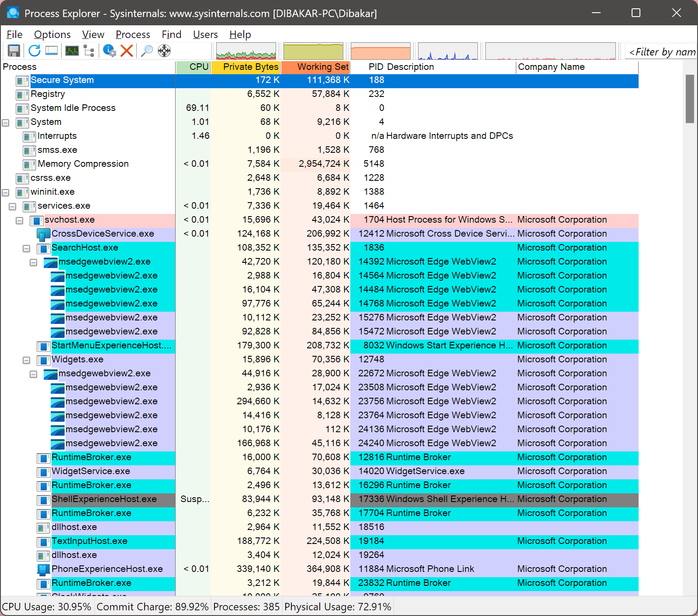Click the yellow commit history mini graph
The width and height of the screenshot is (698, 616).
[314, 51]
